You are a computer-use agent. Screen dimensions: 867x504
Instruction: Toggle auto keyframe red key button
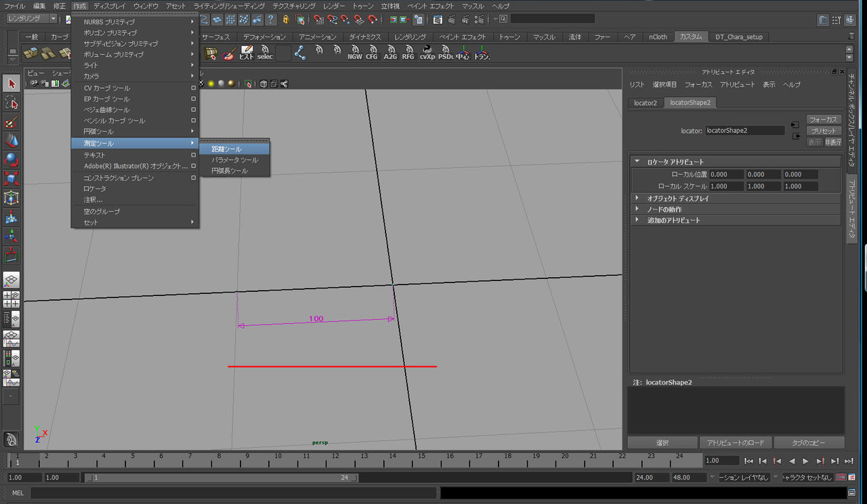click(x=841, y=478)
